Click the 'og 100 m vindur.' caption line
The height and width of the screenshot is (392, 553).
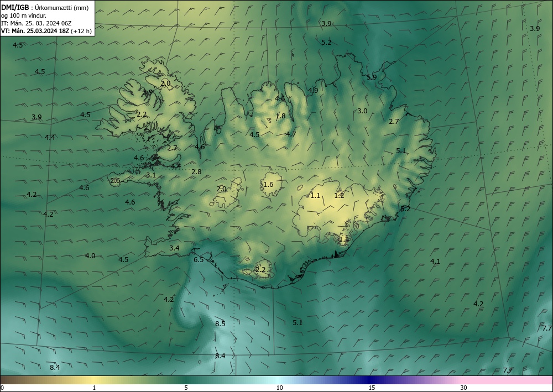point(24,15)
